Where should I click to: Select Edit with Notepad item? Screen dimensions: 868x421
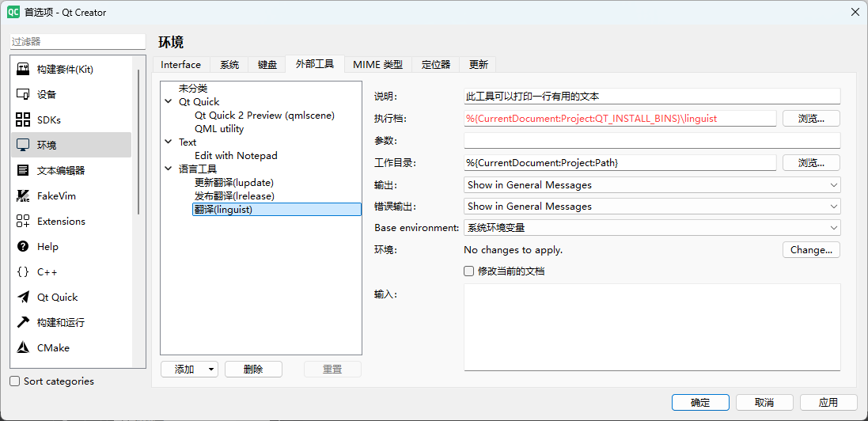click(x=236, y=156)
